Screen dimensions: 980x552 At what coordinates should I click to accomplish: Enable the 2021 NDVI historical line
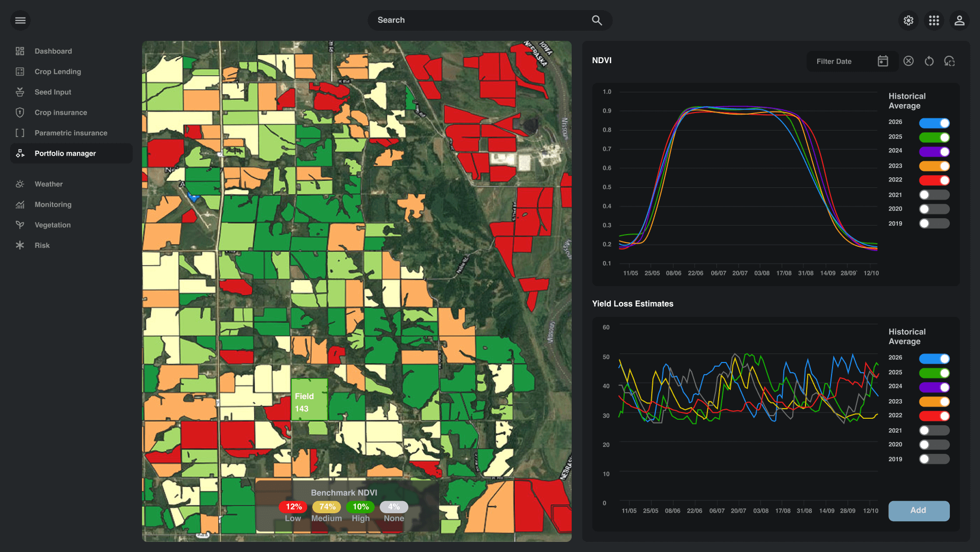pyautogui.click(x=934, y=194)
